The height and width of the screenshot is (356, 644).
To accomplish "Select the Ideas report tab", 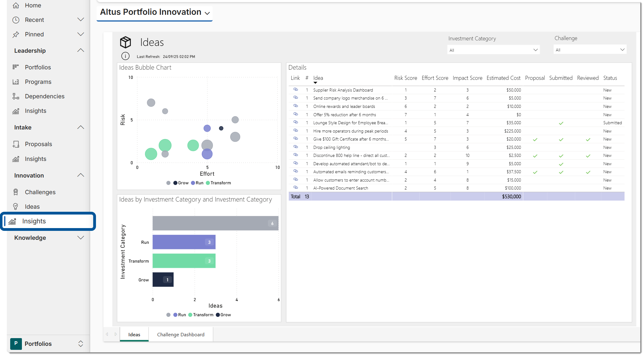I will click(x=134, y=334).
